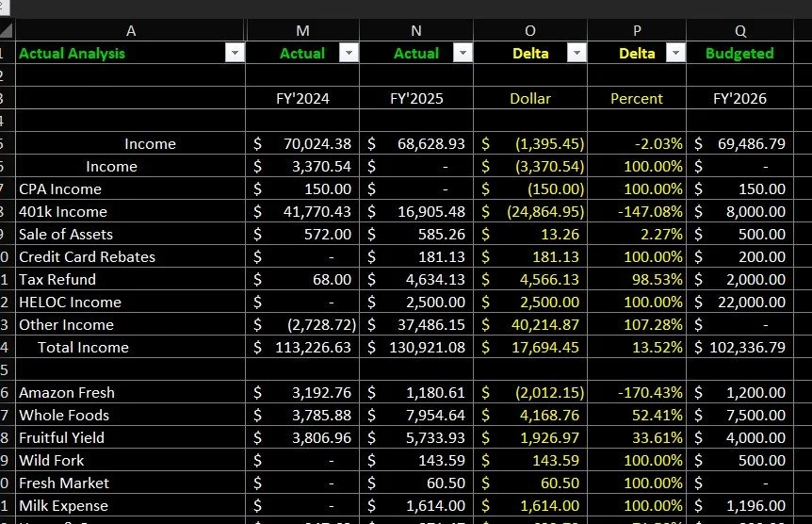This screenshot has width=812, height=524.
Task: Select column Q header
Action: [x=740, y=30]
